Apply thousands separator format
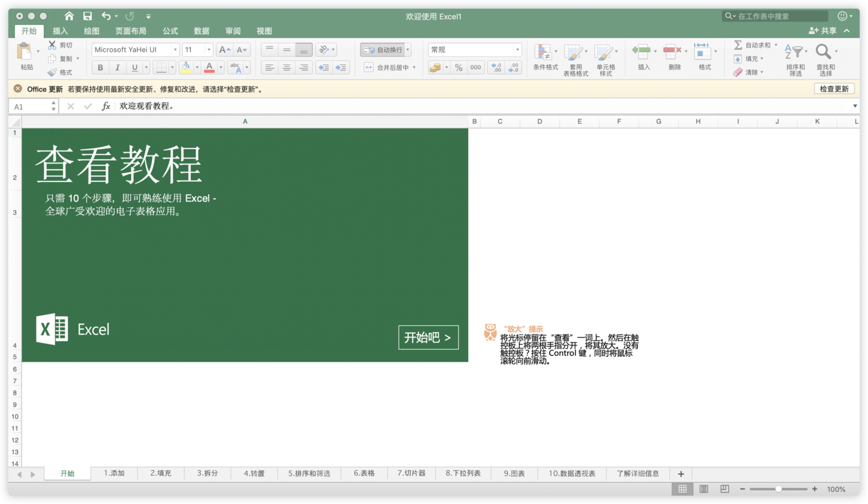This screenshot has height=504, width=868. point(476,68)
